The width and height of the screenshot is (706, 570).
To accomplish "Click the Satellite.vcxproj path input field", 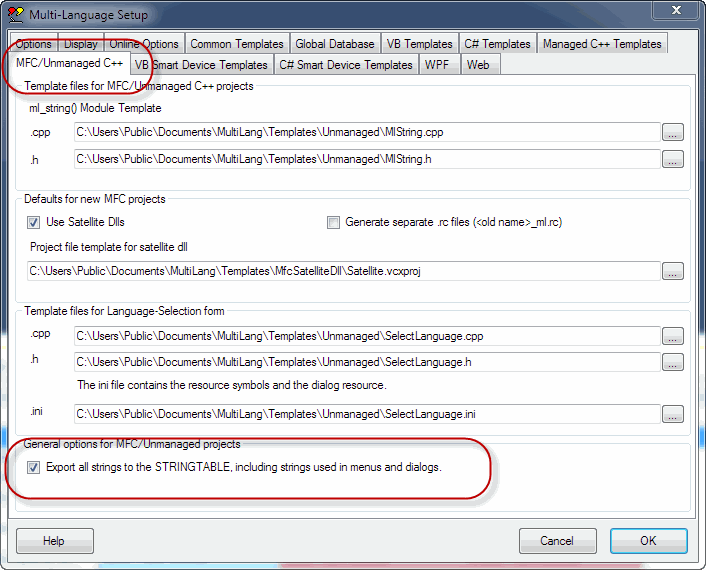I will pos(342,271).
